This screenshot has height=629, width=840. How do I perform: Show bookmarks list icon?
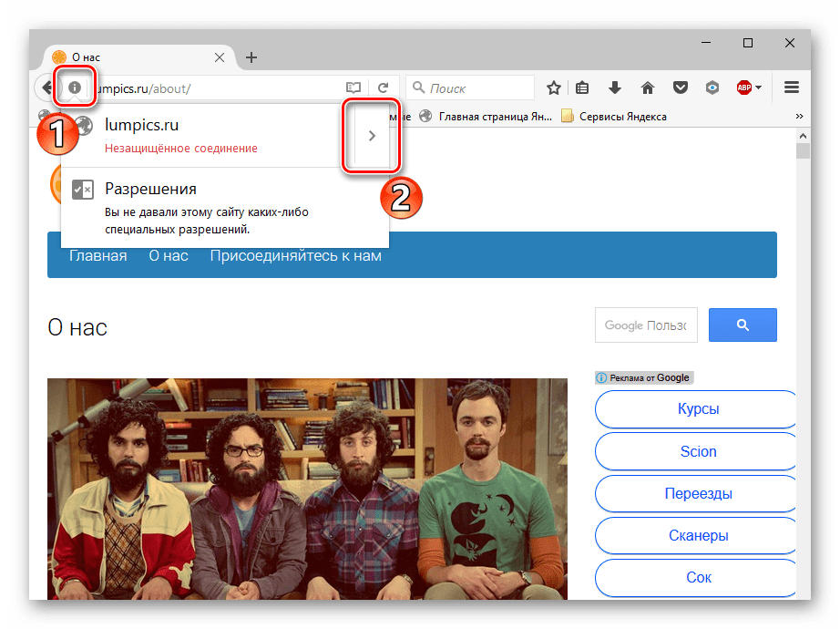pos(583,88)
